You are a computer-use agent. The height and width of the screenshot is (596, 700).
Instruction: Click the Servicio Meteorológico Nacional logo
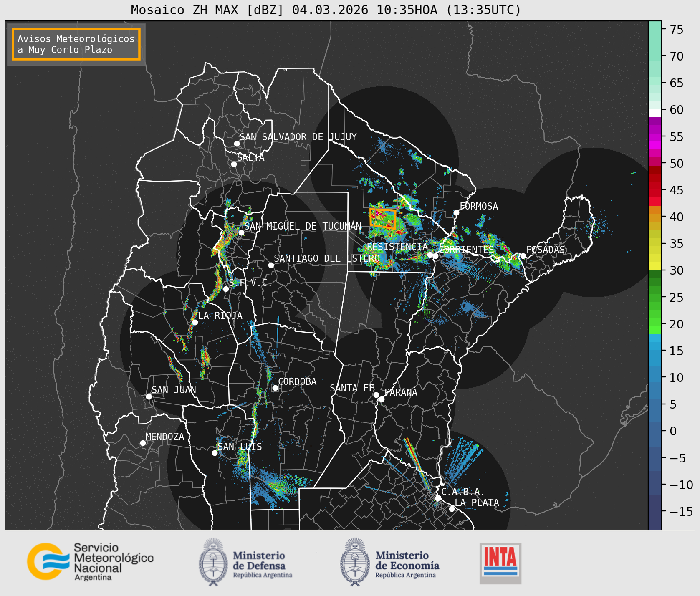90,561
